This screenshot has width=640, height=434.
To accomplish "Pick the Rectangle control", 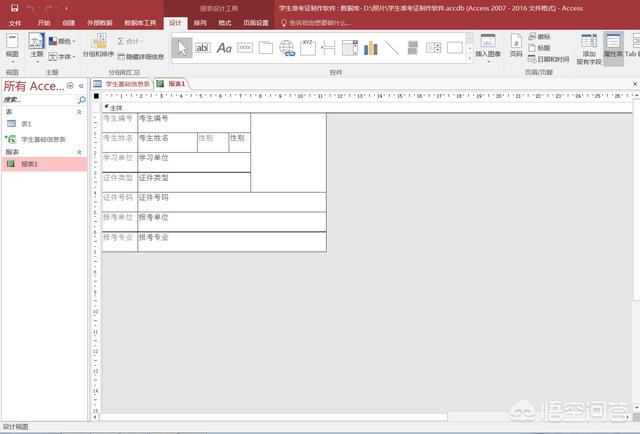I will click(x=455, y=48).
